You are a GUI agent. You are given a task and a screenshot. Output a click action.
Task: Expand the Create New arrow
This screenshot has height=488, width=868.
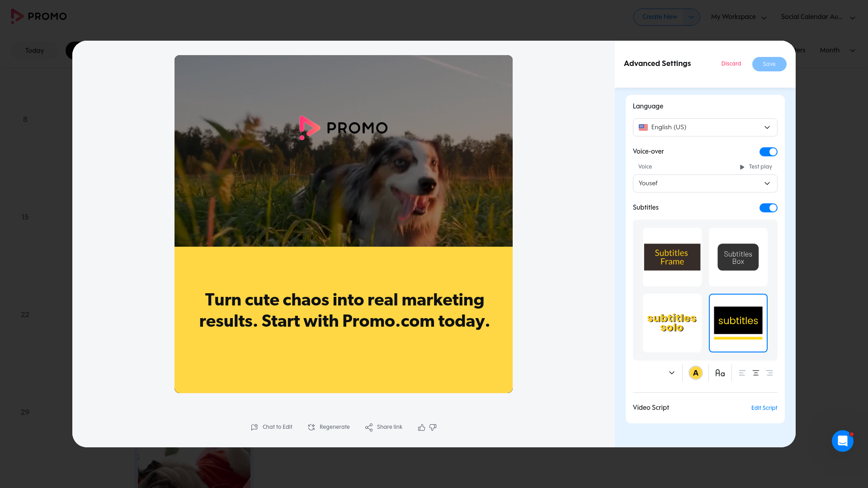(691, 17)
